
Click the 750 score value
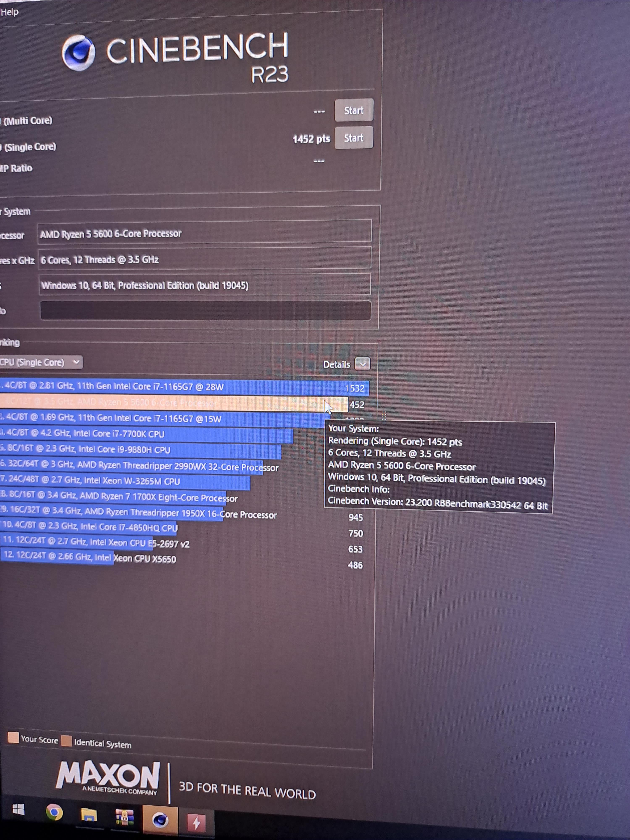[x=356, y=533]
